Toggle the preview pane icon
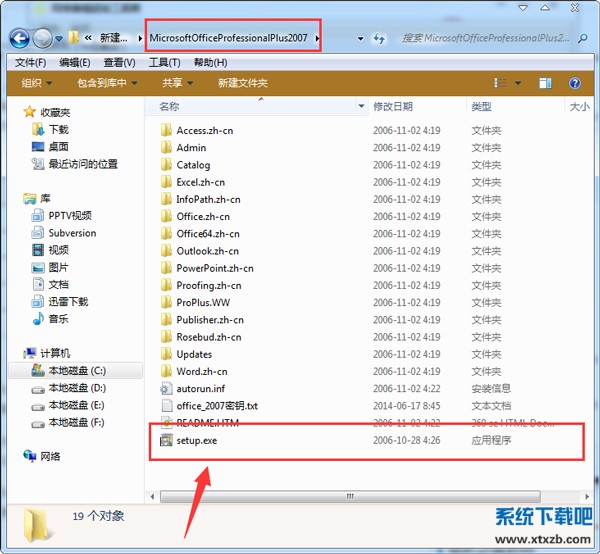 click(x=547, y=83)
